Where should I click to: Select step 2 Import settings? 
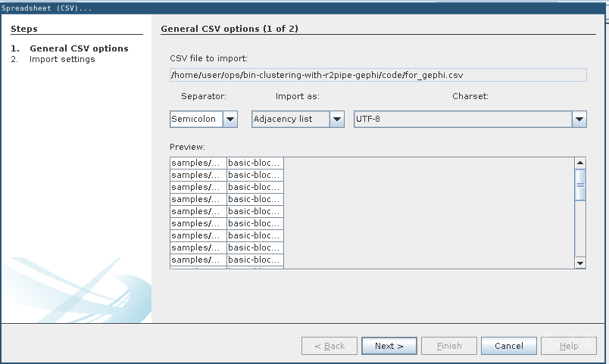tap(62, 59)
